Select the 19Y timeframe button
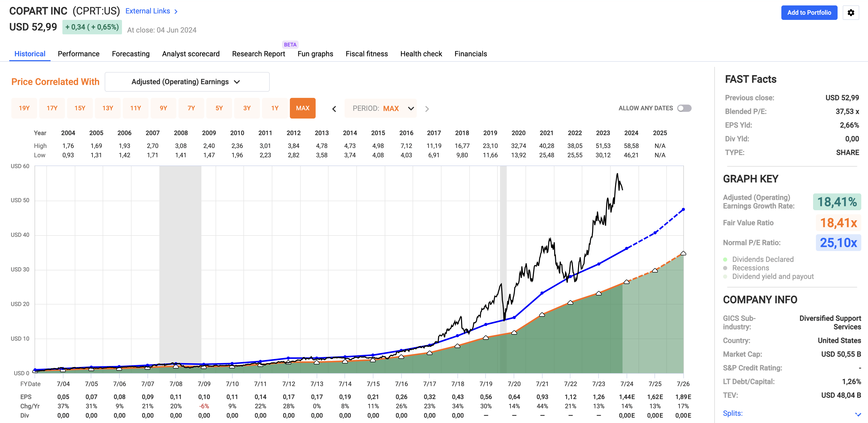Viewport: 868px width, 423px height. (x=24, y=108)
